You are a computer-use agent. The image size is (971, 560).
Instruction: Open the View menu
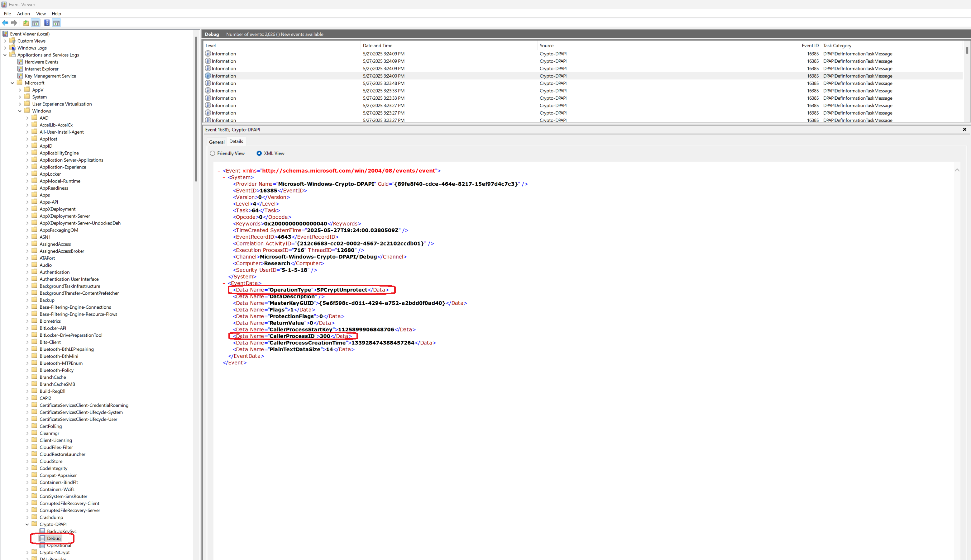41,13
